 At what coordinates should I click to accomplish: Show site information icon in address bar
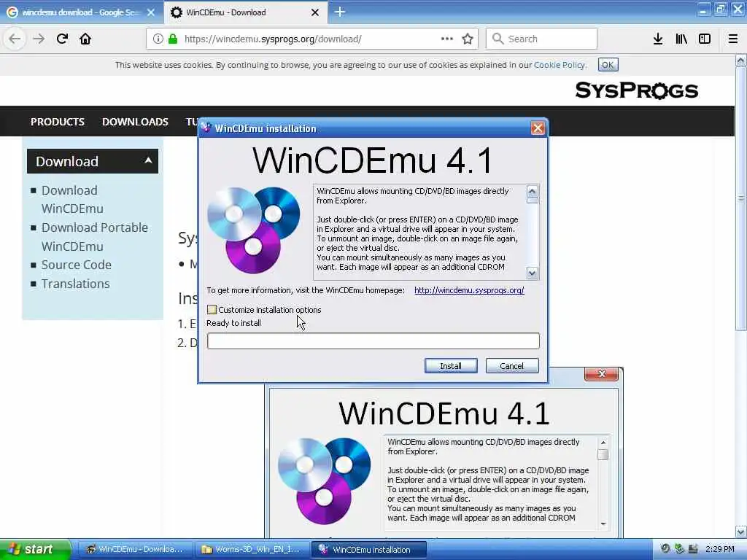158,39
